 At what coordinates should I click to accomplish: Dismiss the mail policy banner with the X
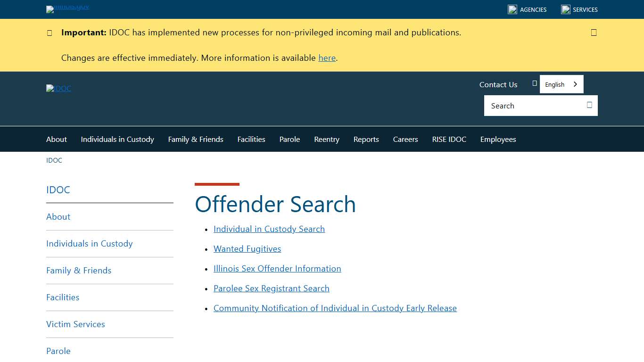[x=594, y=32]
